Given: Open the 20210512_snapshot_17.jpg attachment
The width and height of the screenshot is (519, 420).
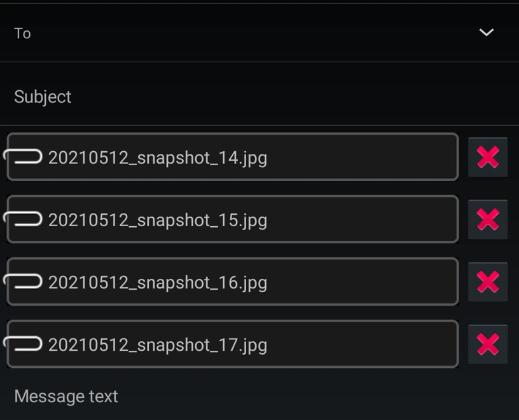Looking at the screenshot, I should point(233,344).
